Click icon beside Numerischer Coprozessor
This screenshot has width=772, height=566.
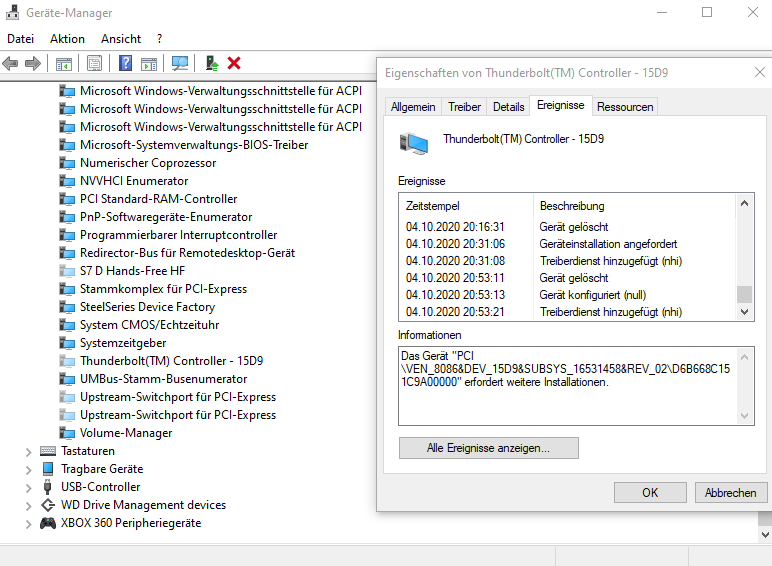67,163
